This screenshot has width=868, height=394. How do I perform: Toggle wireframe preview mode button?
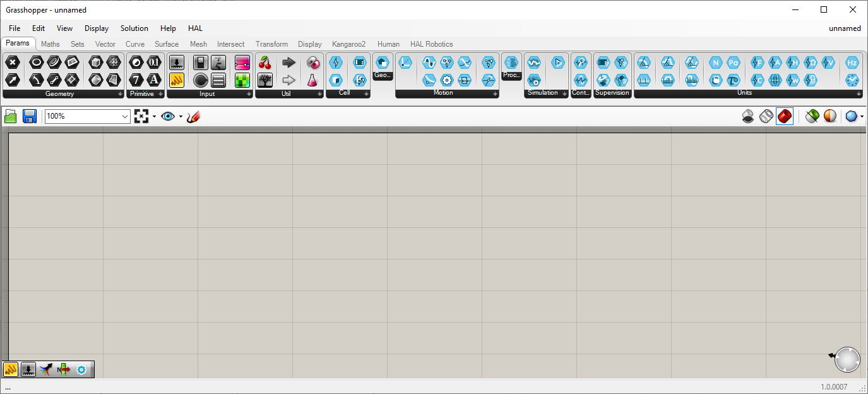(x=766, y=116)
